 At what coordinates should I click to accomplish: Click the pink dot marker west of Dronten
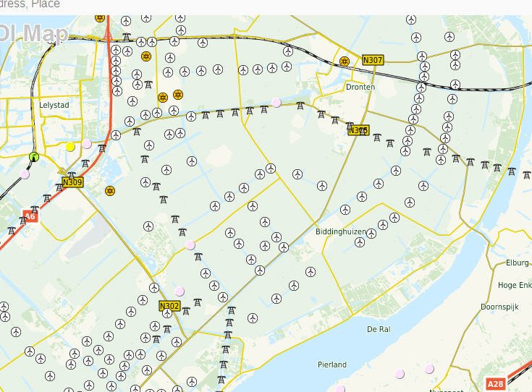[x=276, y=103]
